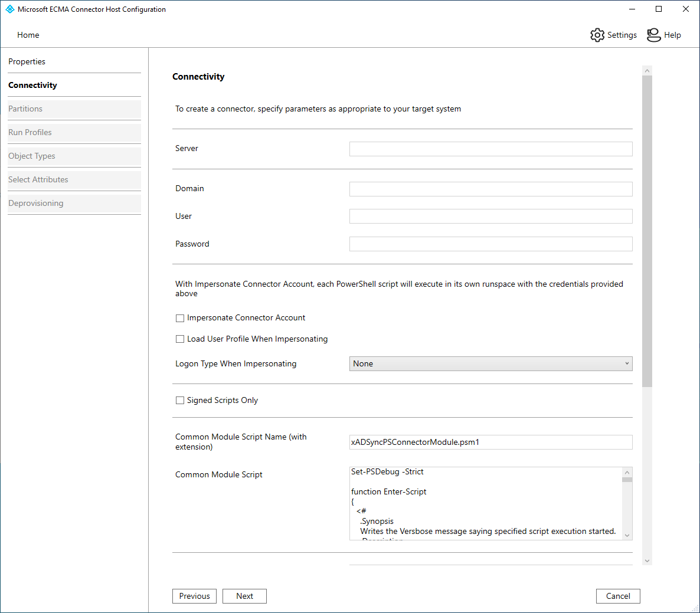Click the Settings gear icon
Image resolution: width=700 pixels, height=613 pixels.
click(597, 35)
